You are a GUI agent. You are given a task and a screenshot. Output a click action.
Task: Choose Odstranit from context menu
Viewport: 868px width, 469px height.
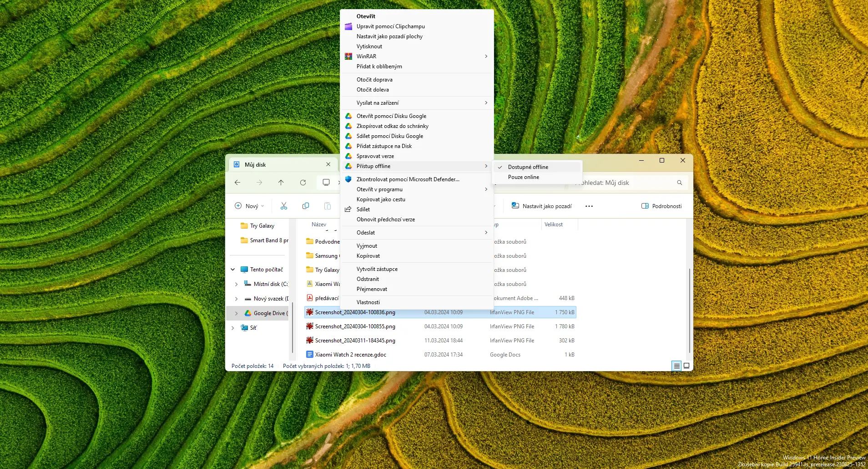(x=417, y=279)
